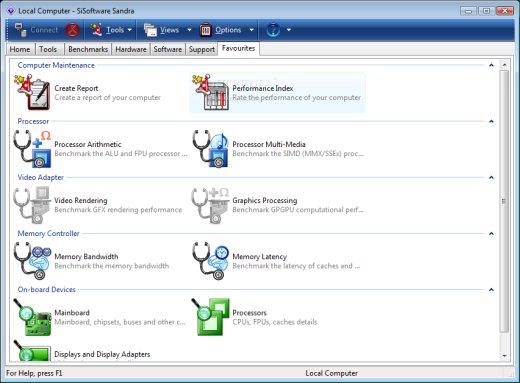Open the Mainboard information icon
This screenshot has width=520, height=383.
pyautogui.click(x=32, y=317)
